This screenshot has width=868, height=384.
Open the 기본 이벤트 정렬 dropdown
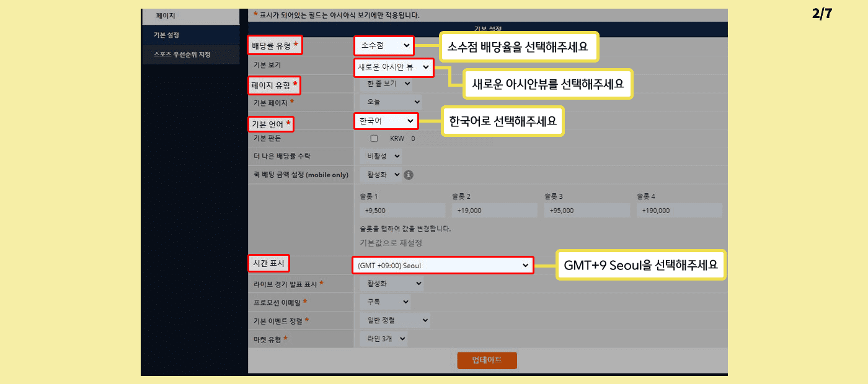click(394, 320)
